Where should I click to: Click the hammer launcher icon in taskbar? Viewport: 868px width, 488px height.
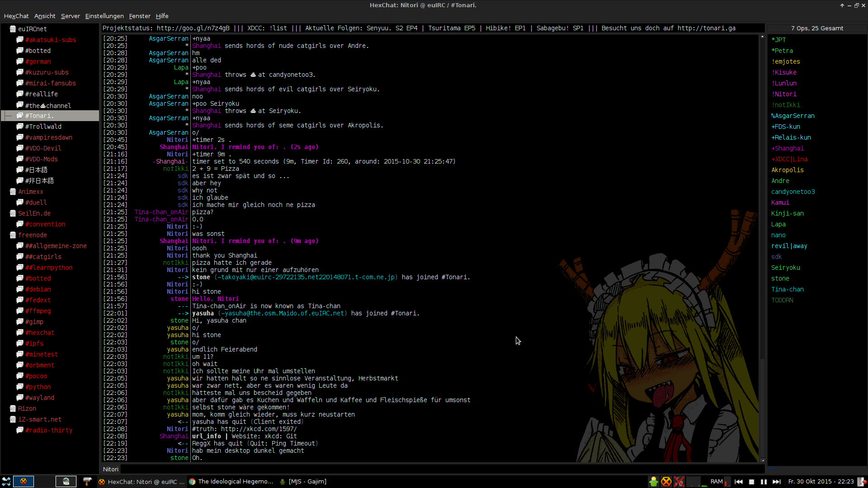(x=87, y=481)
